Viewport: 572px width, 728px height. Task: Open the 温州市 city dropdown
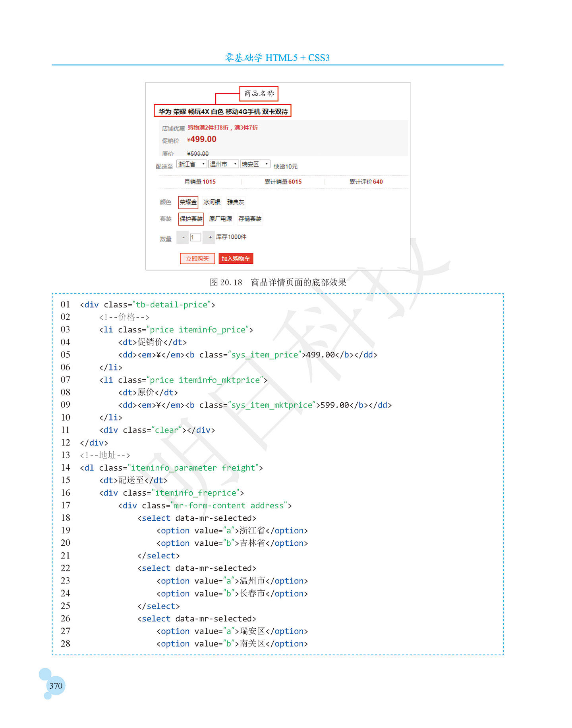point(224,164)
